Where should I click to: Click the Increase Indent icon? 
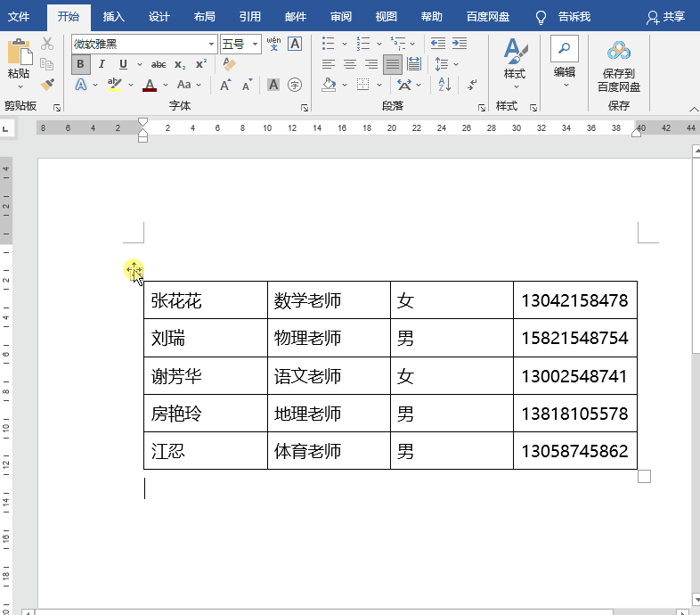460,43
